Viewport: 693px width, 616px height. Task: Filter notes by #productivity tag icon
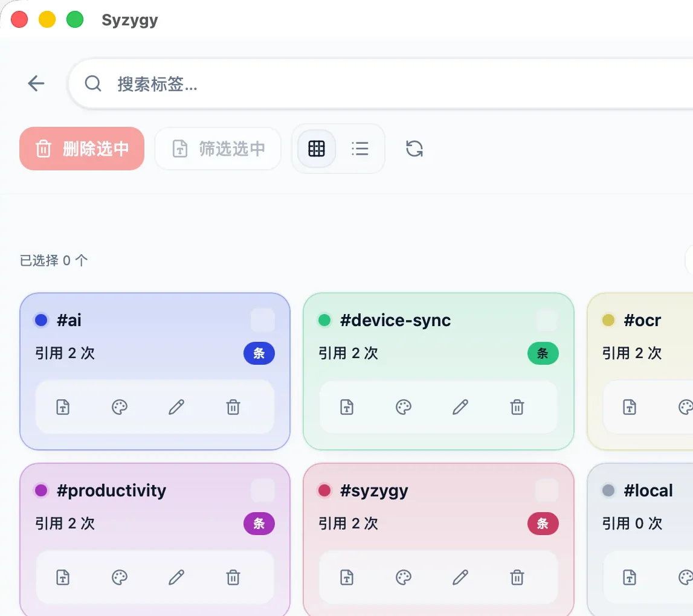(x=63, y=577)
